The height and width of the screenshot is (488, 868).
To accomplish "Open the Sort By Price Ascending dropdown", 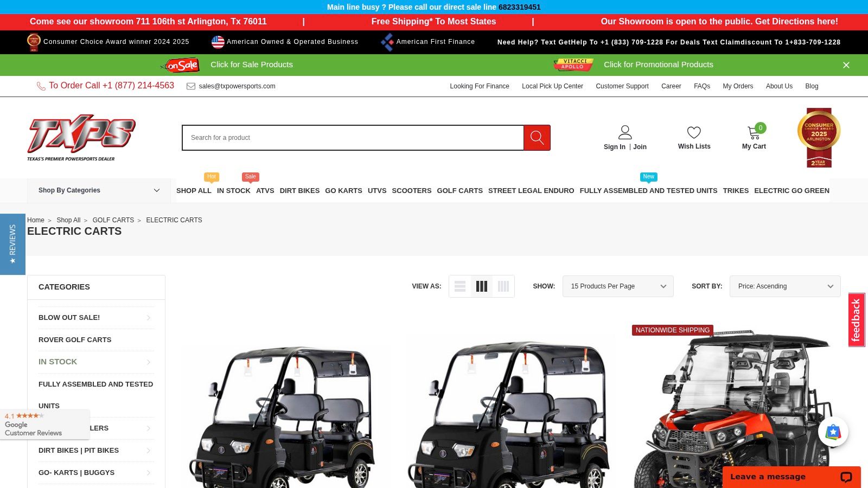I will 785,286.
